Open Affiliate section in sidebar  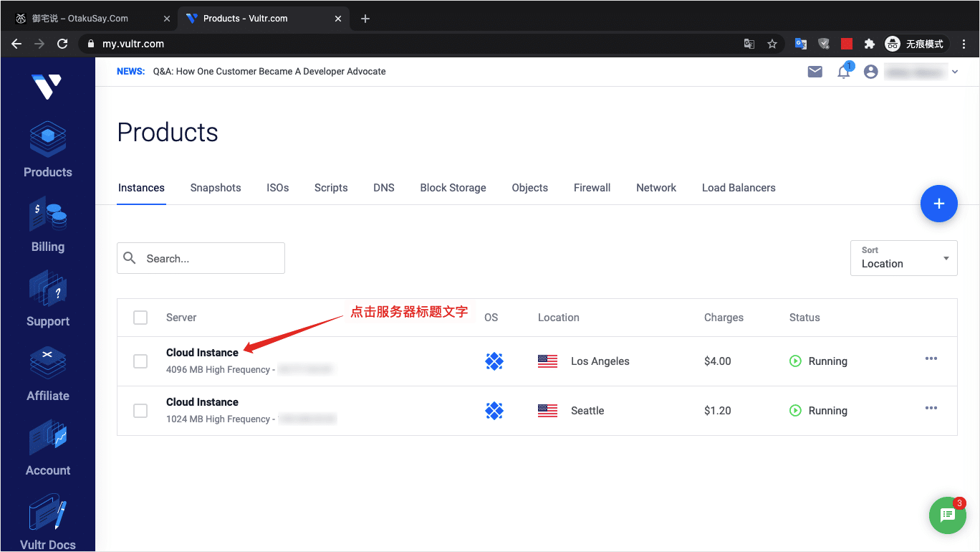tap(48, 374)
